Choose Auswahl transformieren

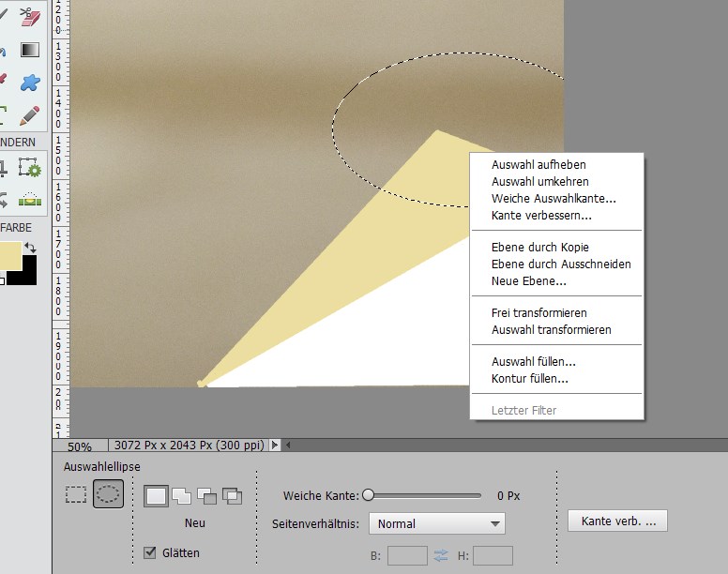(556, 330)
